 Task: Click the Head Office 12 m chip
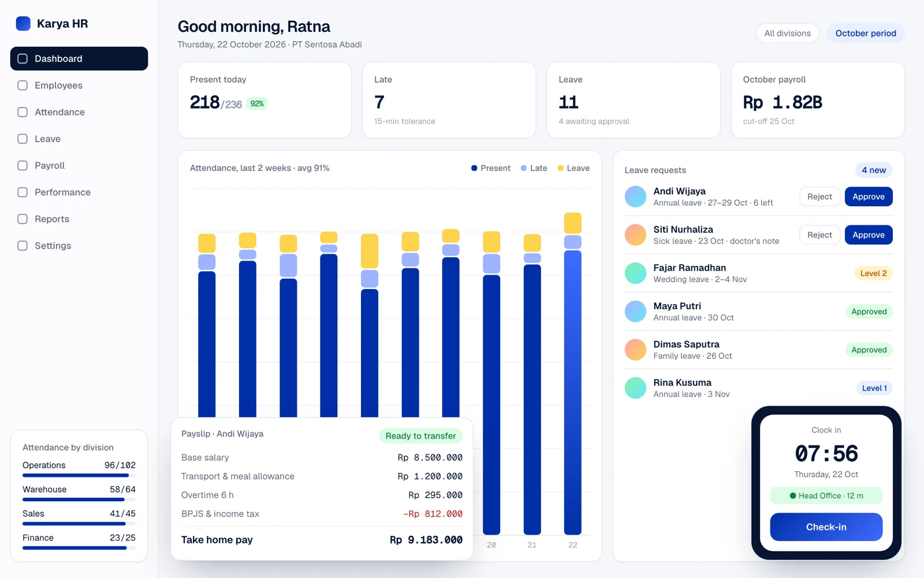[x=826, y=496]
